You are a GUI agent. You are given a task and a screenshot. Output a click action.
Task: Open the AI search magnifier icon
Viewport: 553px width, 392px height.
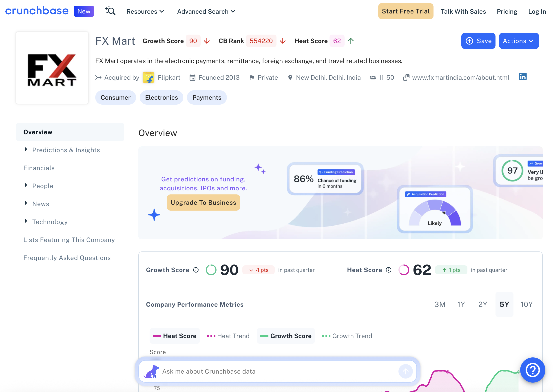[110, 11]
